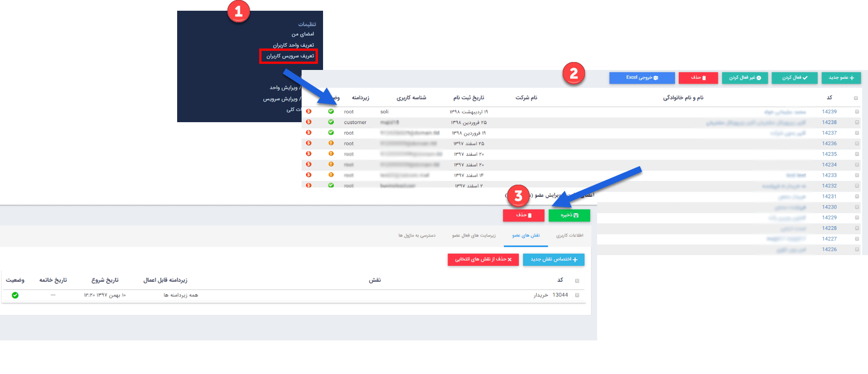Open ویرایش واحد menu item
Viewport: 868px width, 374px height.
tap(285, 88)
